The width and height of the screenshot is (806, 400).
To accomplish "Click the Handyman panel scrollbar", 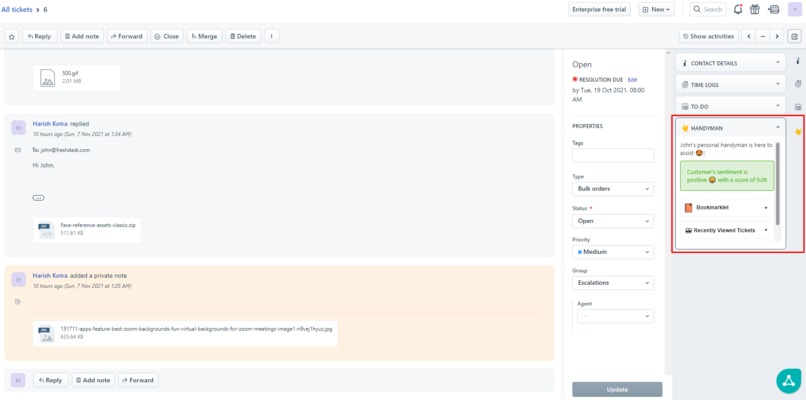I will coord(778,184).
